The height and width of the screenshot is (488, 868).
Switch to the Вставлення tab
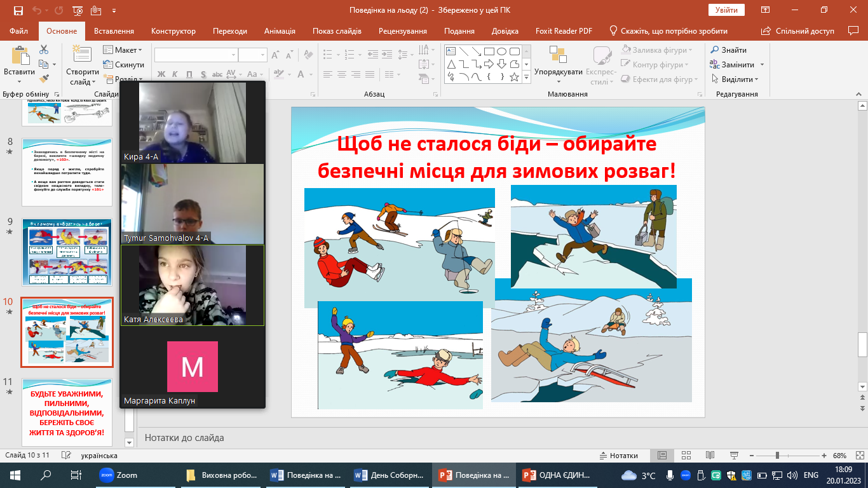pyautogui.click(x=114, y=31)
